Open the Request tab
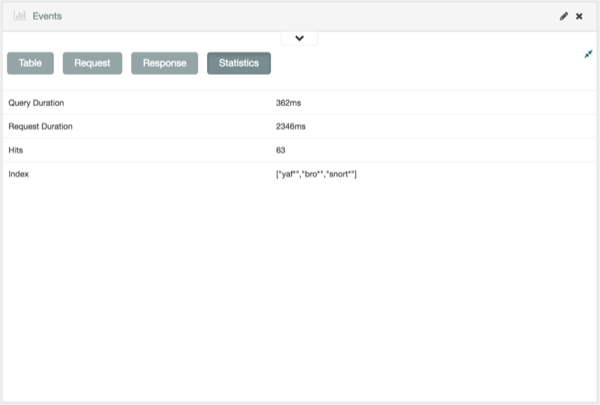This screenshot has height=405, width=600. 92,63
